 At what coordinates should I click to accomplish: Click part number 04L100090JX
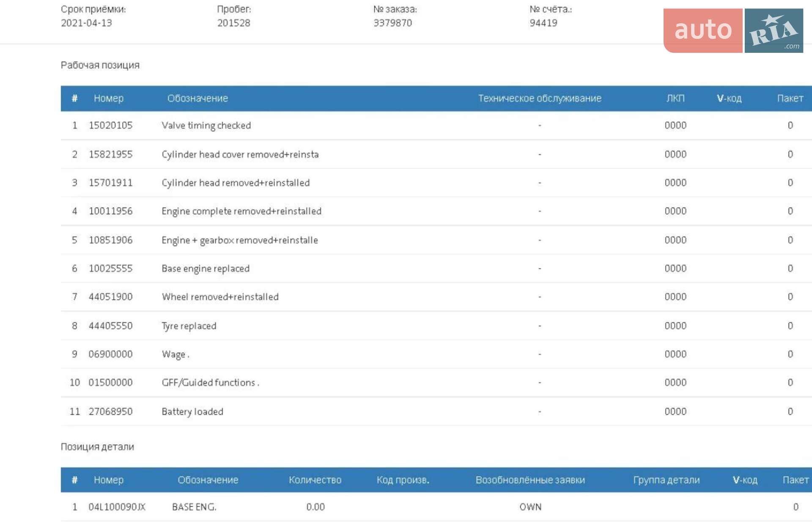pos(117,507)
